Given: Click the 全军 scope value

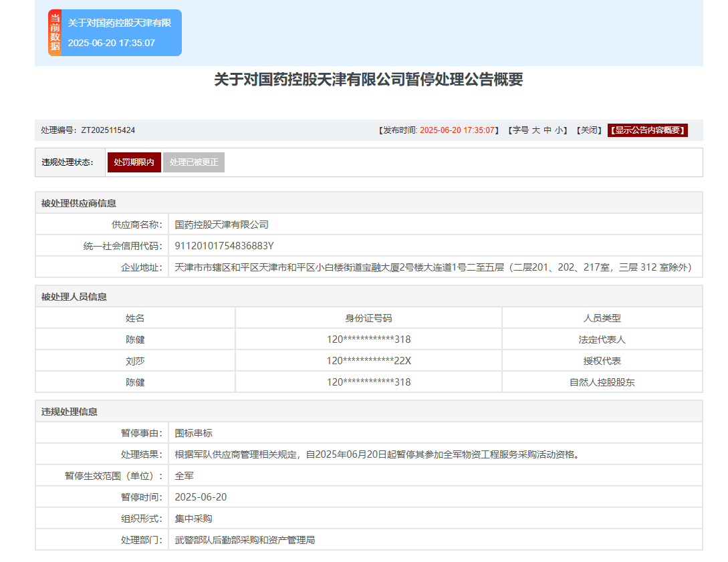Looking at the screenshot, I should pos(185,476).
